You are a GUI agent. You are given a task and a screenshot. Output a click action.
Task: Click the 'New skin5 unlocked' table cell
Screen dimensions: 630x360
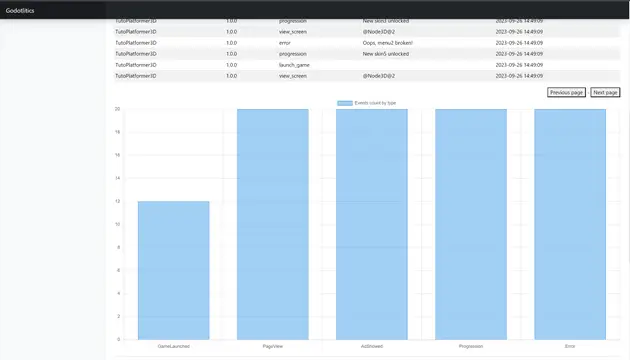click(x=386, y=54)
